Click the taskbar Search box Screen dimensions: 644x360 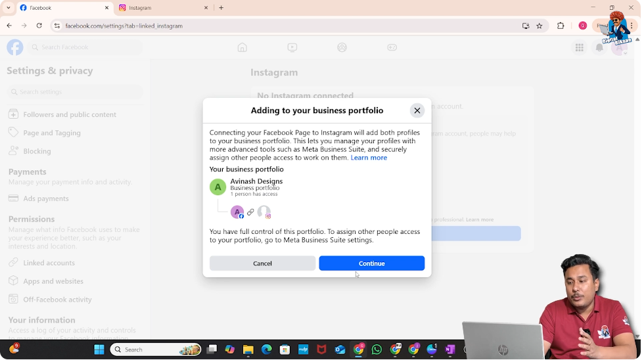[x=156, y=349]
